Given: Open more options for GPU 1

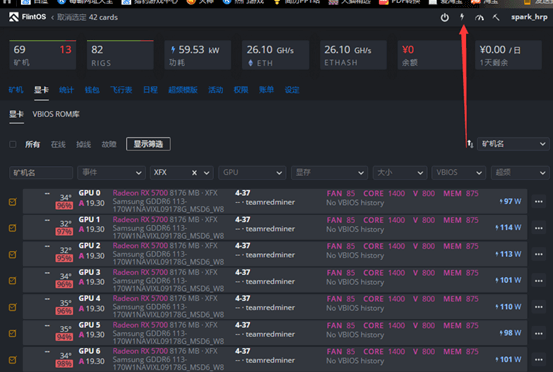Looking at the screenshot, I should (539, 228).
